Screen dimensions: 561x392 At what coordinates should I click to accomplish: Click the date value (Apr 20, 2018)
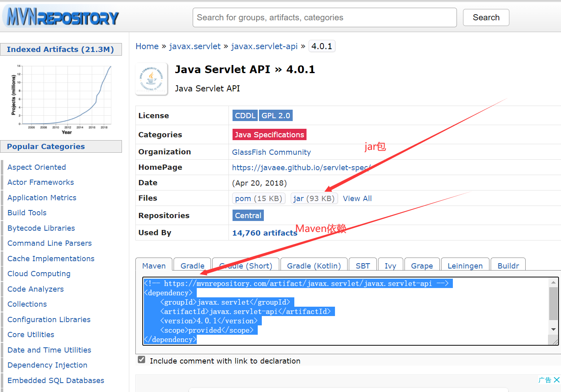tap(259, 183)
